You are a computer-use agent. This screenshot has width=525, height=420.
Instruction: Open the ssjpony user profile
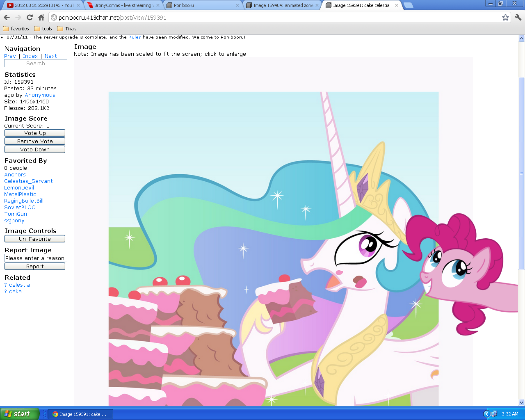tap(14, 221)
